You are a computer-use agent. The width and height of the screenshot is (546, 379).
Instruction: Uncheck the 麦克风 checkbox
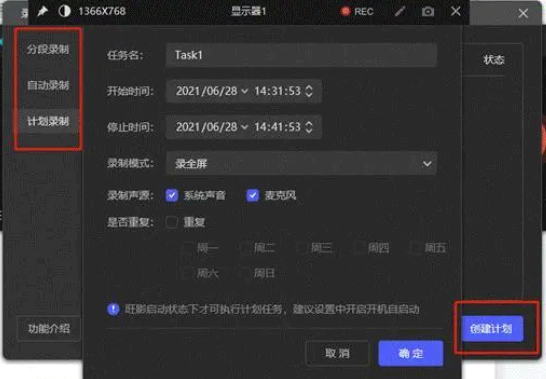[x=252, y=195]
